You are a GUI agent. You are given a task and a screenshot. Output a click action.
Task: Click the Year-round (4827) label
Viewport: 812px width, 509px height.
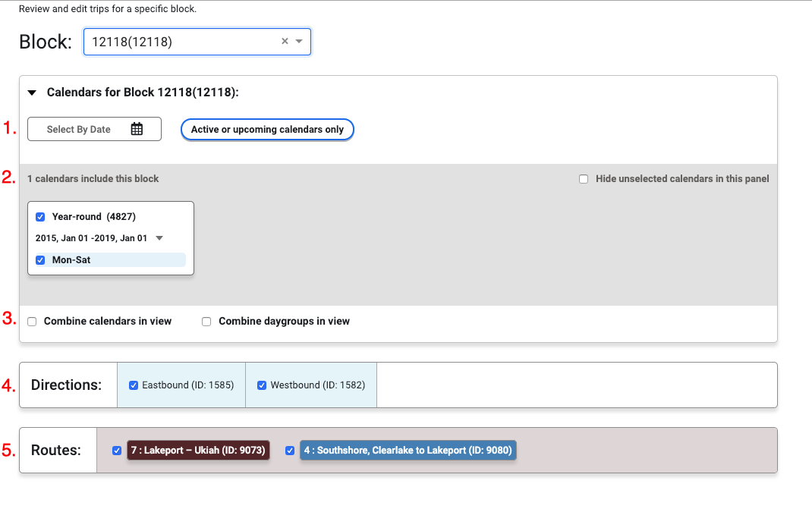click(x=94, y=216)
